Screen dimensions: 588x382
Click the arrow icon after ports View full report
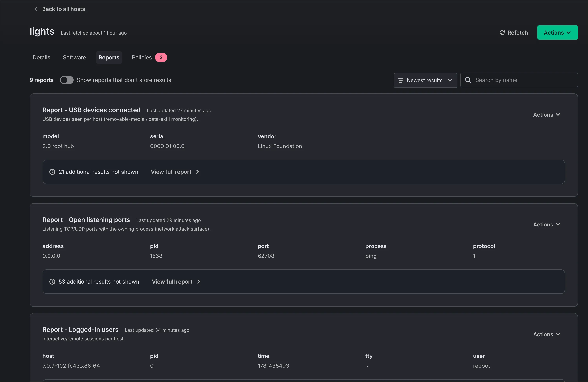click(198, 282)
